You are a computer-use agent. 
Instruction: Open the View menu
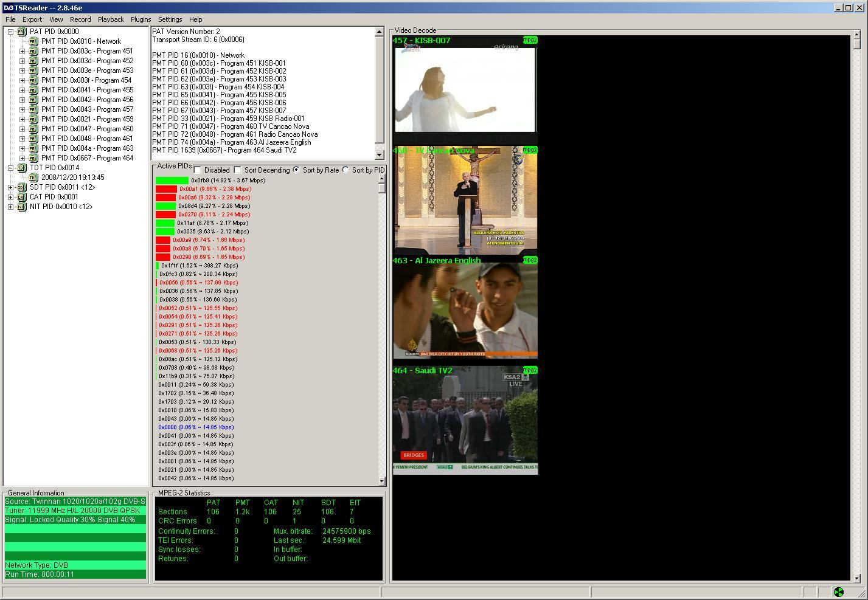(56, 19)
